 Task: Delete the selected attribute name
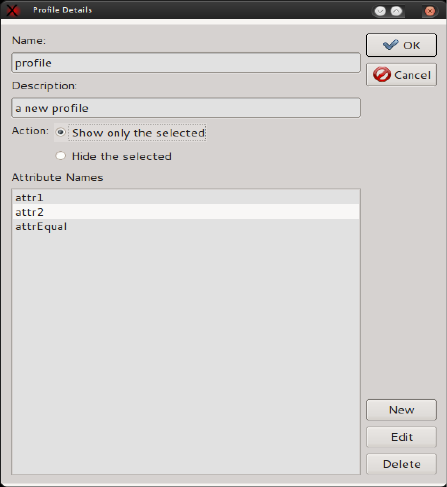click(401, 464)
